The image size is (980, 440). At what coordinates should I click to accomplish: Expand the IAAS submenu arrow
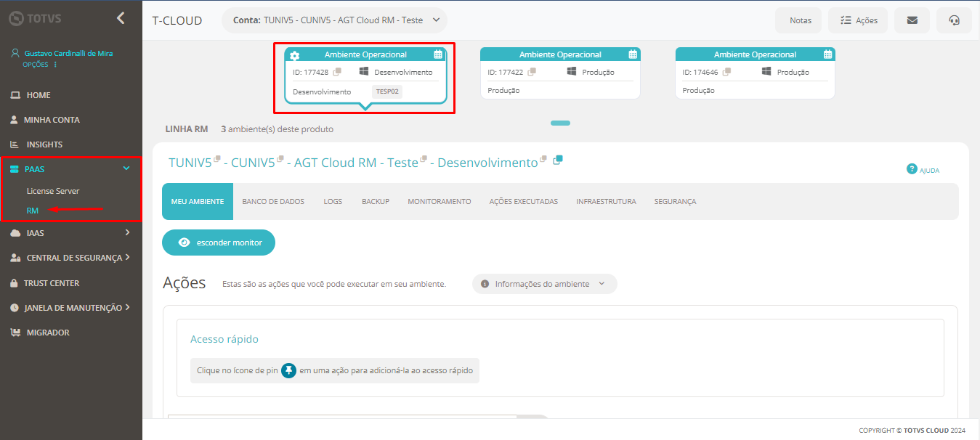pos(127,232)
